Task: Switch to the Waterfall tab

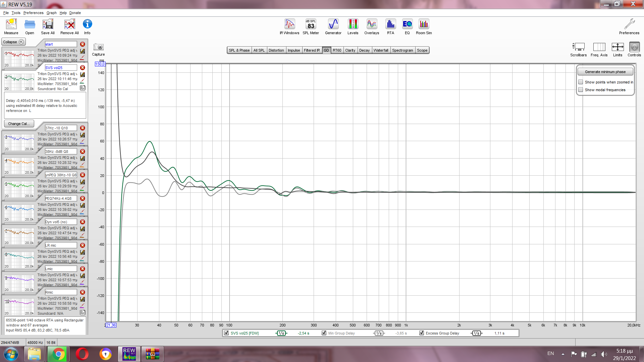Action: coord(381,50)
